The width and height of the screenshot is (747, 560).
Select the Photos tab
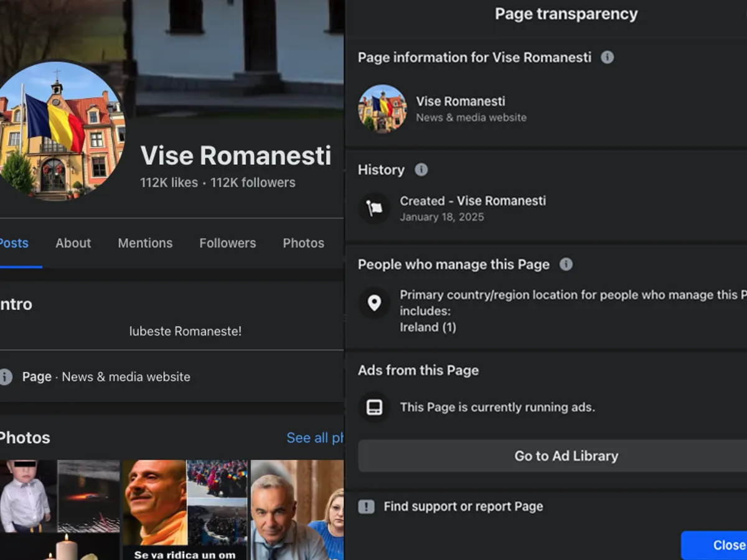303,243
